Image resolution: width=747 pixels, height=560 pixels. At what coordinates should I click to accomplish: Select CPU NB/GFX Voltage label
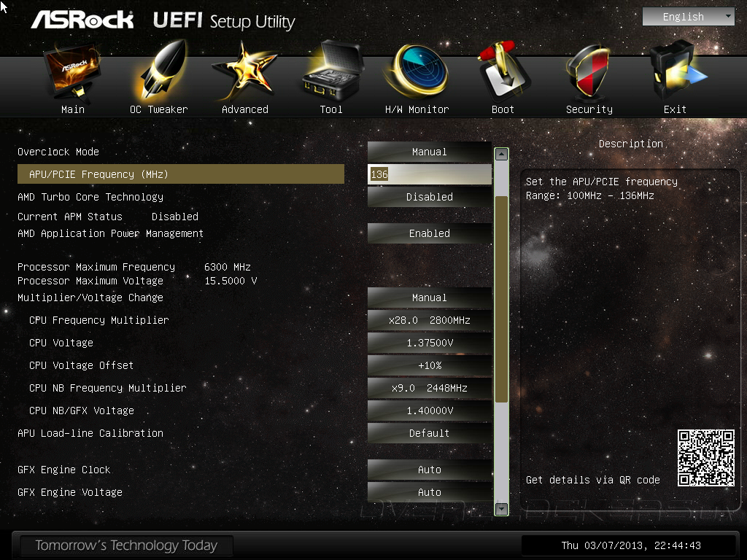pyautogui.click(x=82, y=411)
